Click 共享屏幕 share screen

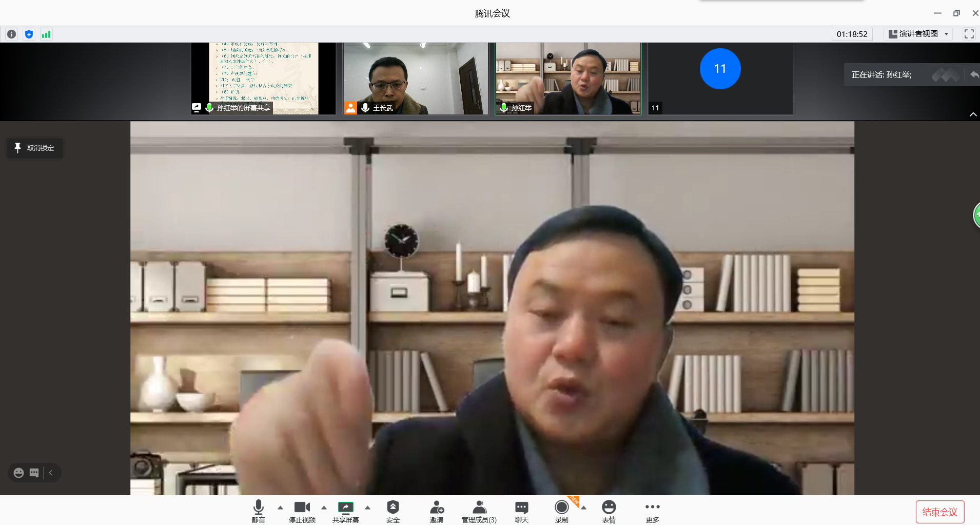tap(345, 511)
